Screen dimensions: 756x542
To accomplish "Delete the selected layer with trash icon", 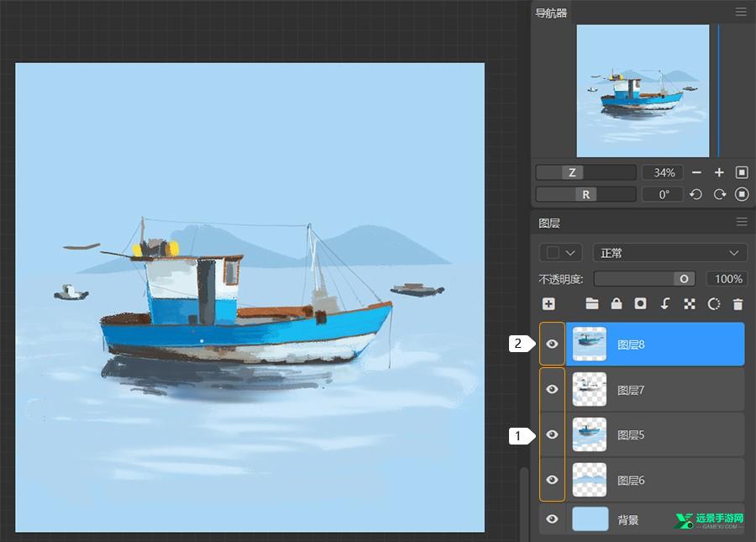I will click(738, 304).
